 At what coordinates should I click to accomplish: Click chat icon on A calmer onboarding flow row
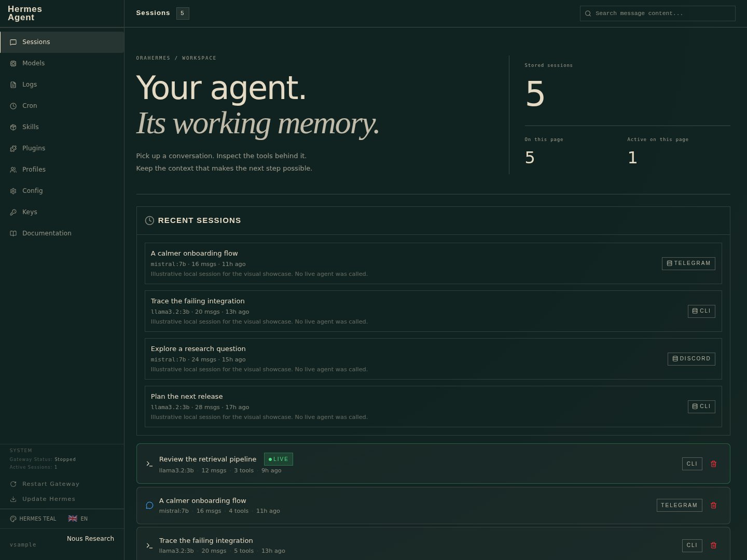click(x=149, y=505)
